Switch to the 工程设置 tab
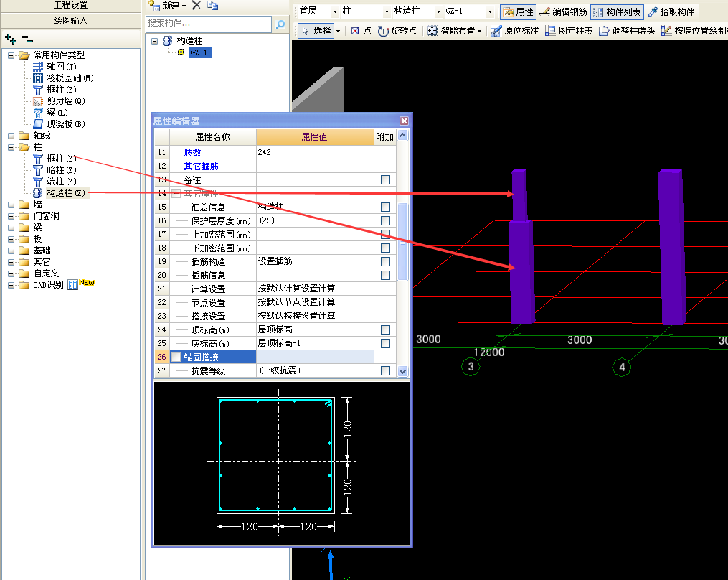Screen dimensions: 728x580 click(70, 6)
